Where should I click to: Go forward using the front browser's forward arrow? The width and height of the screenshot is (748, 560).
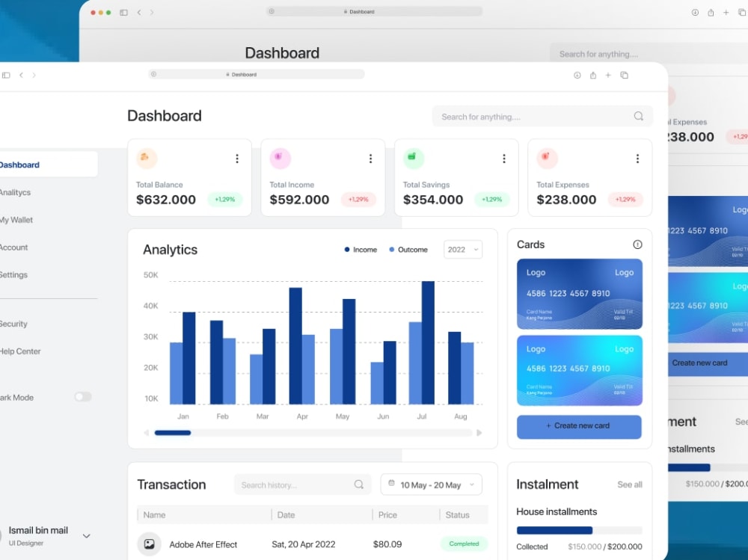pyautogui.click(x=34, y=75)
